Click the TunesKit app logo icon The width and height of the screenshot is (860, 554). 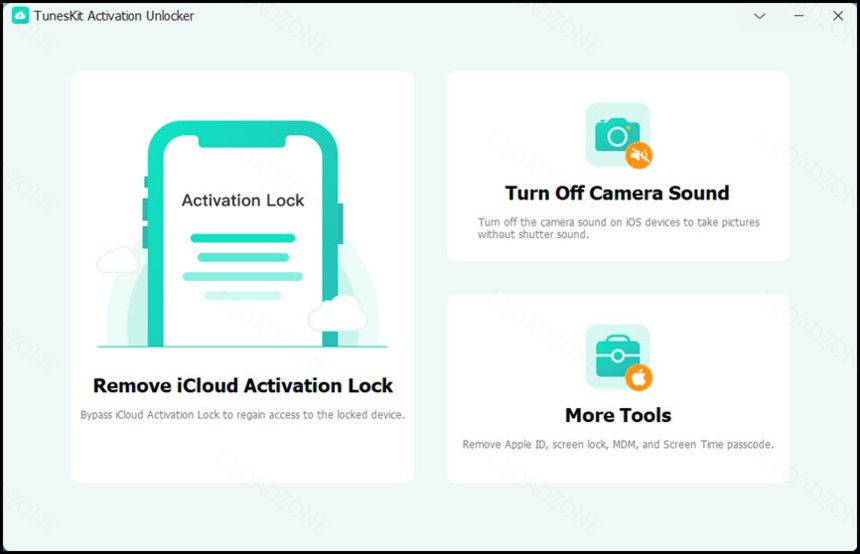tap(20, 15)
